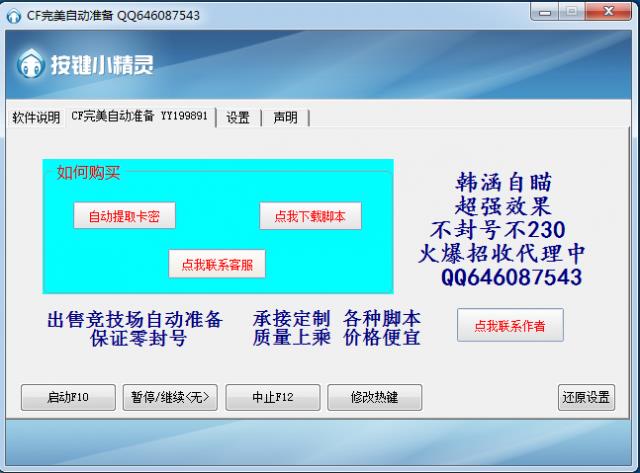The height and width of the screenshot is (473, 640).
Task: Click the 自动提取卡密 button
Action: tap(124, 216)
